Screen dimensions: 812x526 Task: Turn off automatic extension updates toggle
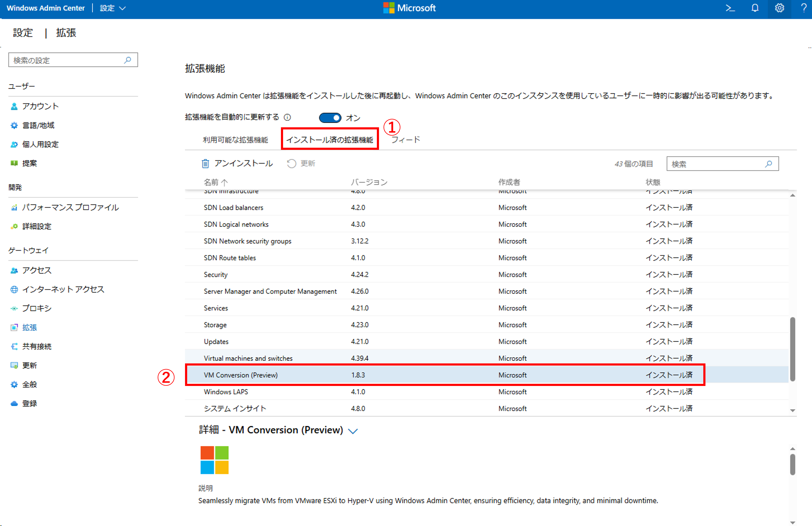click(330, 118)
